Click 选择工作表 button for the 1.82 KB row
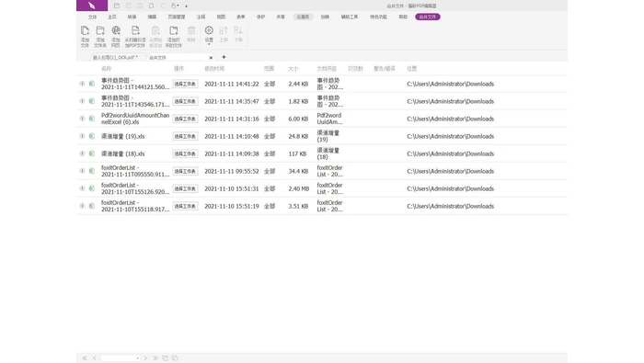 (x=185, y=101)
